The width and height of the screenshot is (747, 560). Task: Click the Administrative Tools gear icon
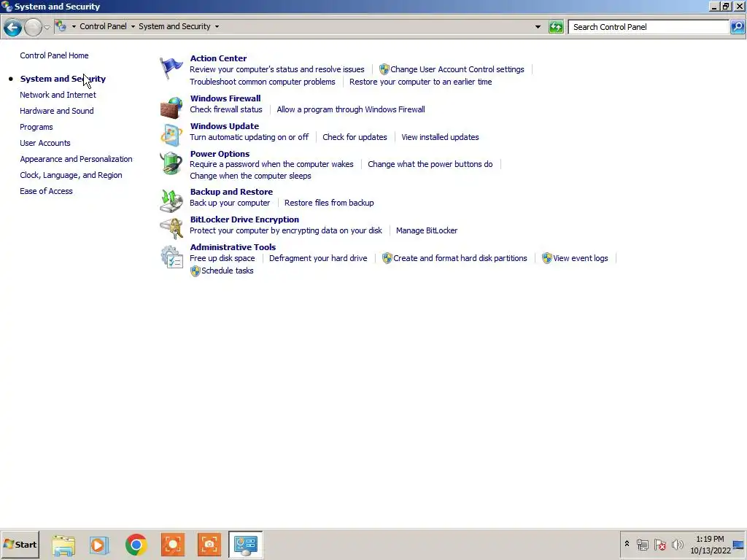click(171, 256)
